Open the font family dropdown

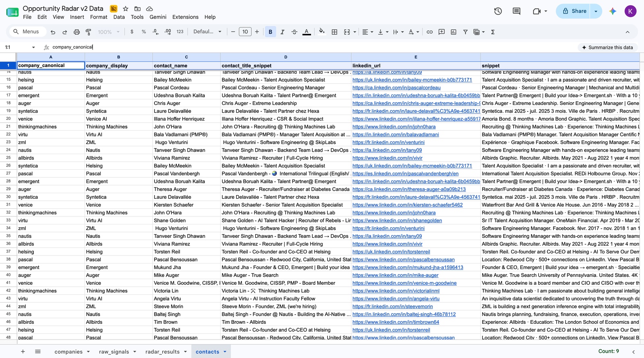(x=207, y=32)
